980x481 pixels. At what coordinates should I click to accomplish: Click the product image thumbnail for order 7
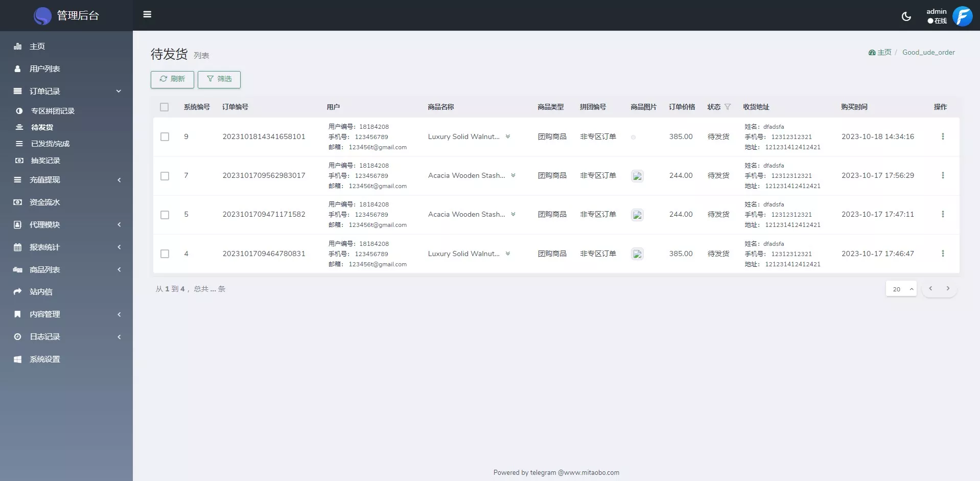[637, 176]
